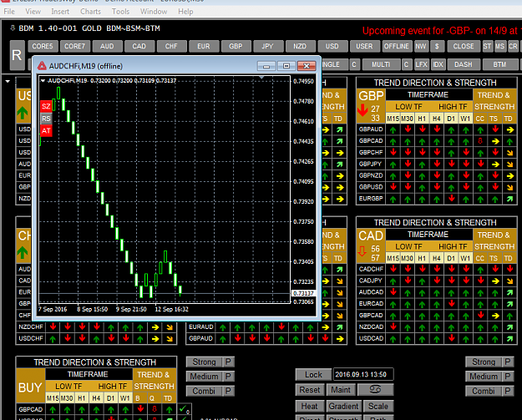This screenshot has width=522, height=420.
Task: Click the USER button
Action: 364,46
